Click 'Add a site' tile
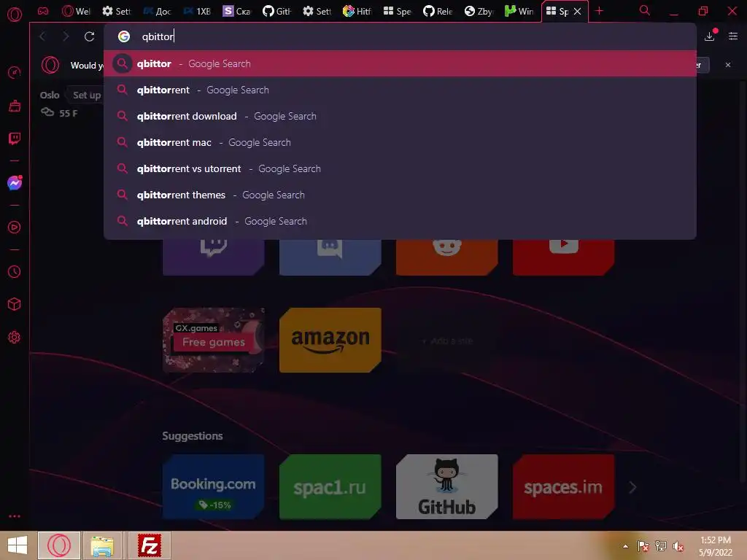This screenshot has height=560, width=747. [x=447, y=341]
